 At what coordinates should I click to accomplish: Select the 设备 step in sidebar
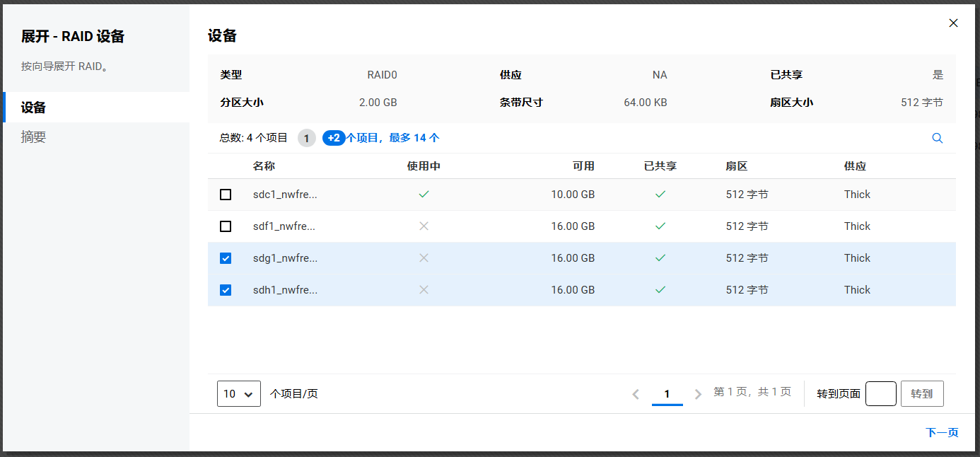[x=34, y=108]
